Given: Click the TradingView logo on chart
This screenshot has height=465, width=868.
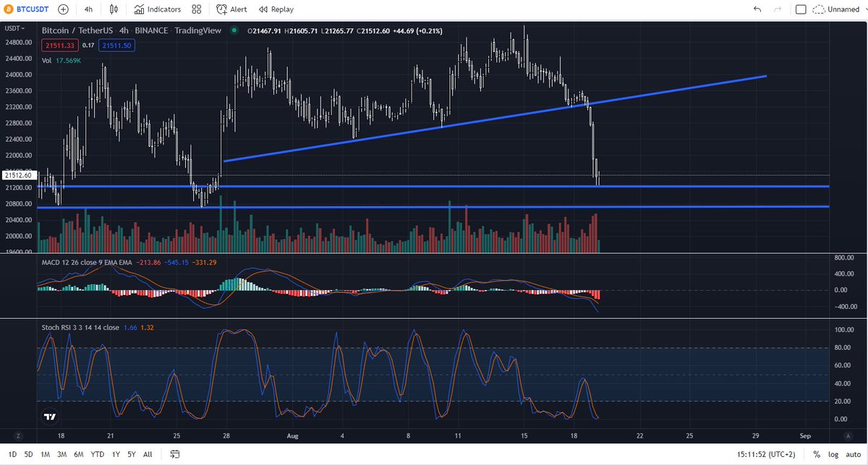Looking at the screenshot, I should (50, 417).
